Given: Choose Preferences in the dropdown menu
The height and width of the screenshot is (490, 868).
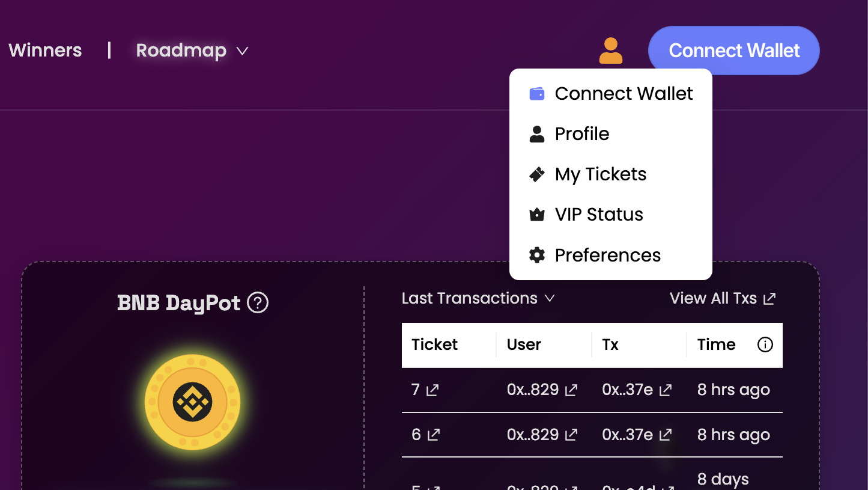Looking at the screenshot, I should [607, 255].
